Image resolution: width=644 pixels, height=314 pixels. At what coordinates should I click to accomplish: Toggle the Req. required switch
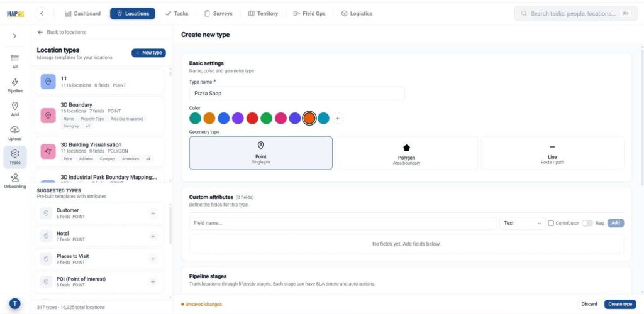point(587,223)
